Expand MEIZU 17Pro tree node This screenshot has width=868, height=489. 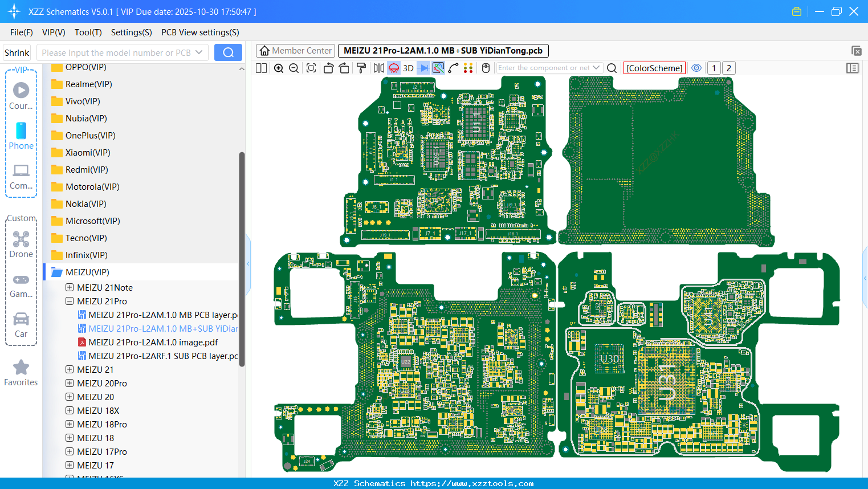pyautogui.click(x=70, y=452)
